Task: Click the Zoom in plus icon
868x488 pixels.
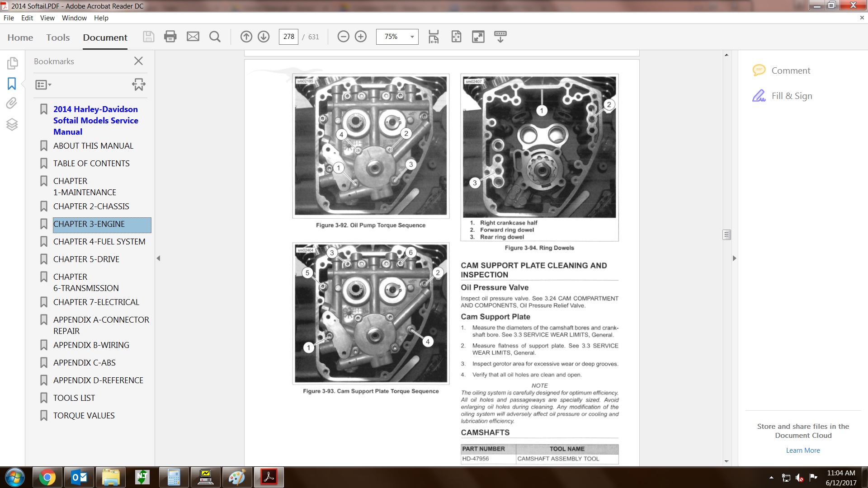Action: (361, 37)
